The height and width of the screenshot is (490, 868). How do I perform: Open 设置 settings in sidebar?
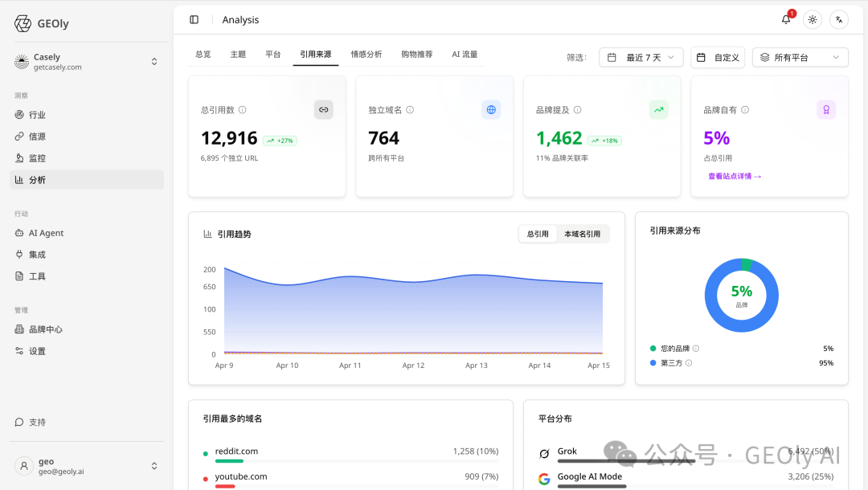coord(87,351)
